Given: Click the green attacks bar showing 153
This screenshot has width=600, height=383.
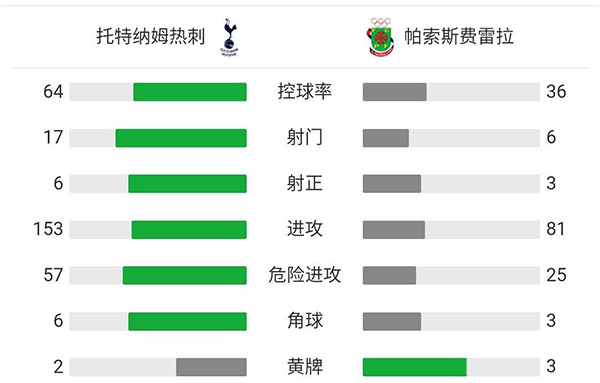Looking at the screenshot, I should point(189,230).
